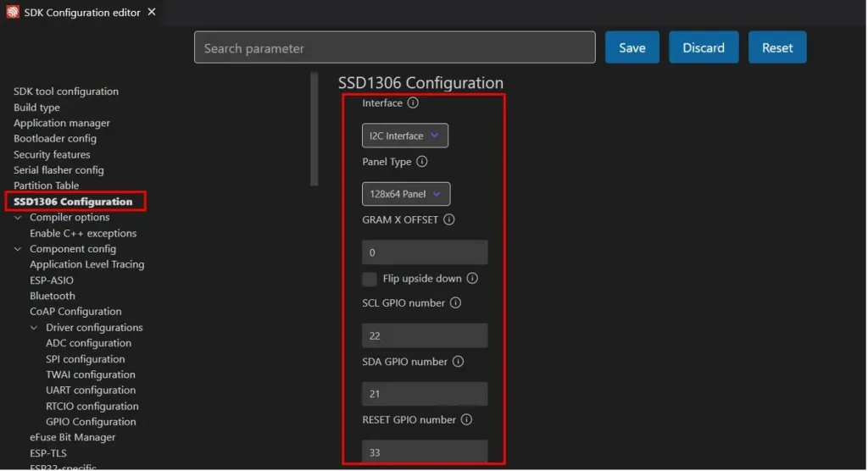
Task: Open CoAP Configuration item
Action: 75,312
